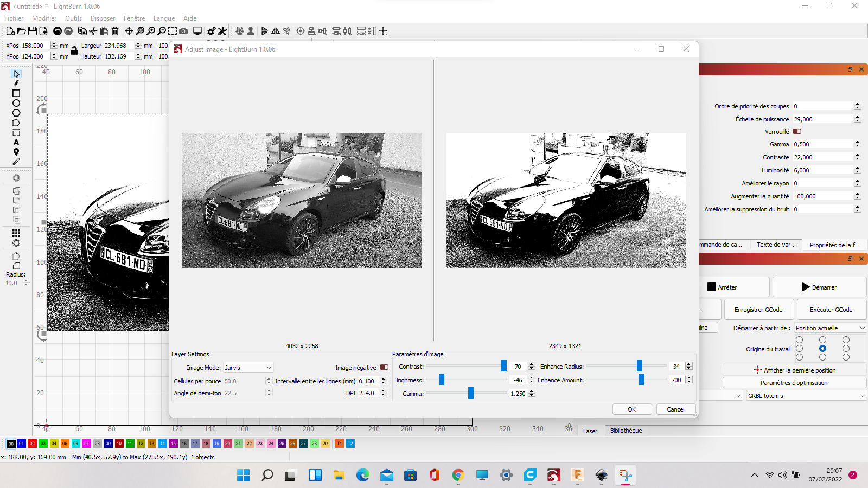868x488 pixels.
Task: Select middle-left Origine du travail radio button
Action: point(800,349)
